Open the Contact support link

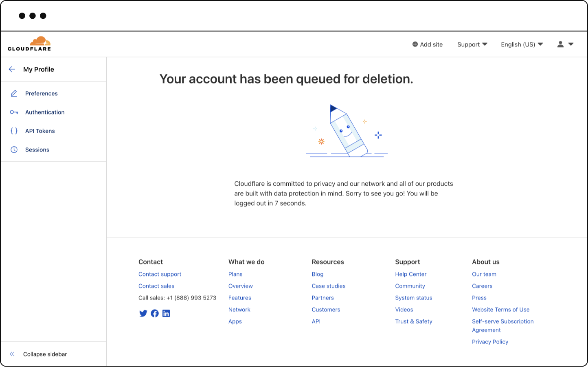tap(160, 274)
